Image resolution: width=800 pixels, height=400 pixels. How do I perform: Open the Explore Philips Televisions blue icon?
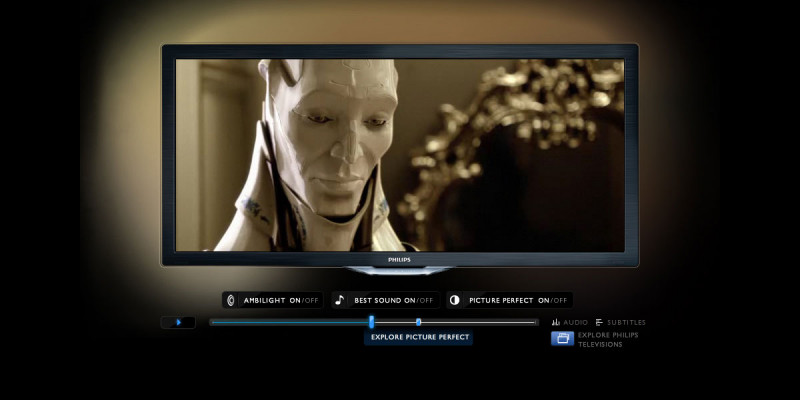(x=562, y=339)
